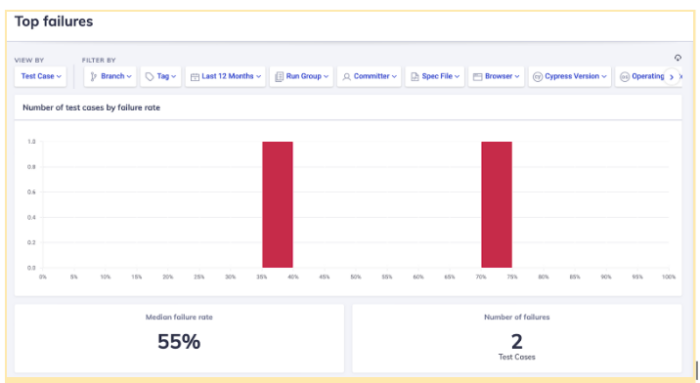Click the Browser window icon
This screenshot has height=383, width=700.
[x=478, y=77]
